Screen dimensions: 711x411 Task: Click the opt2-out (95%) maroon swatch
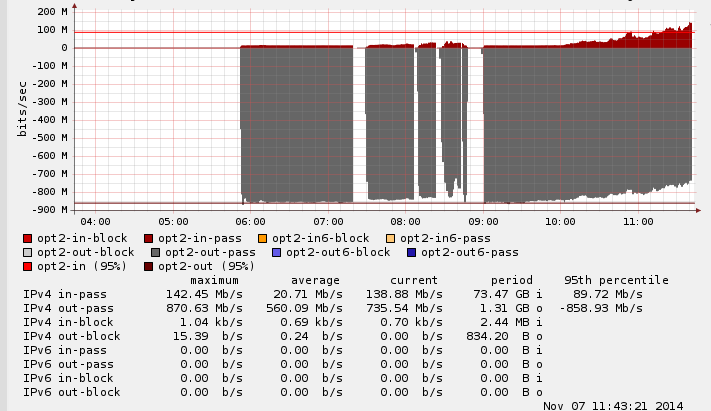pyautogui.click(x=148, y=267)
